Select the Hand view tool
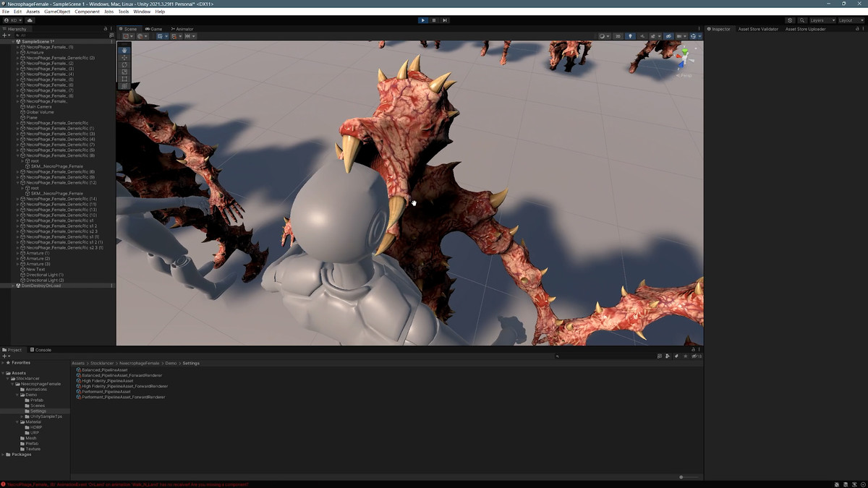Viewport: 868px width, 488px height. coord(124,51)
